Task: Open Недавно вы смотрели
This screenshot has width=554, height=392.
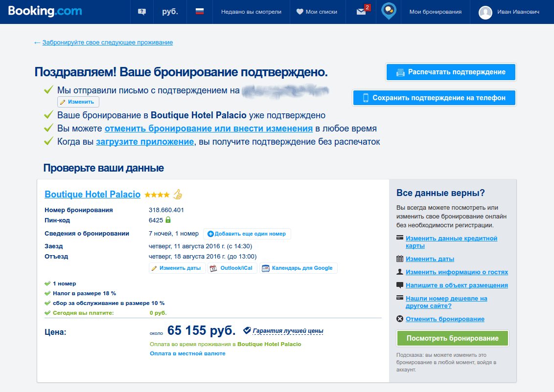Action: point(251,12)
